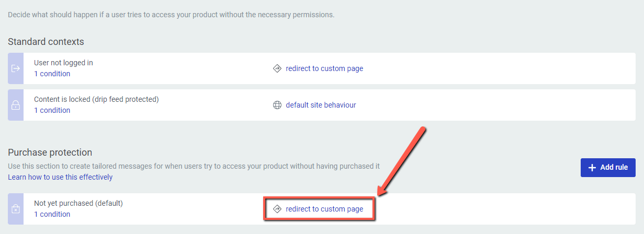This screenshot has height=234, width=644.
Task: Select redirect to custom page for User not logged in
Action: [x=324, y=68]
